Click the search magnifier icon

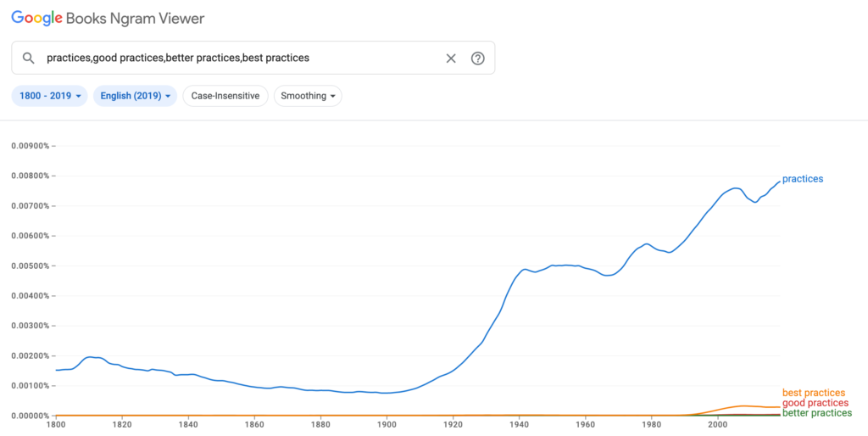pyautogui.click(x=29, y=59)
